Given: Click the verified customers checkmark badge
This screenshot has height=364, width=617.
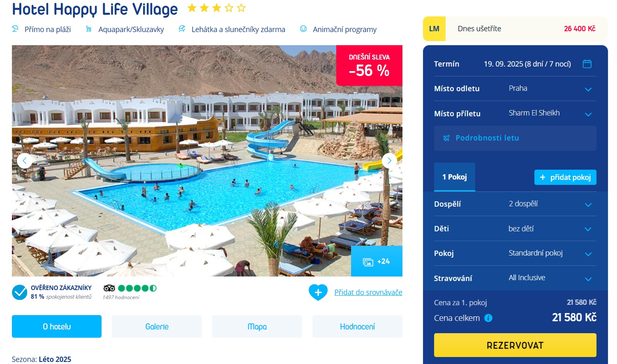Looking at the screenshot, I should click(19, 293).
